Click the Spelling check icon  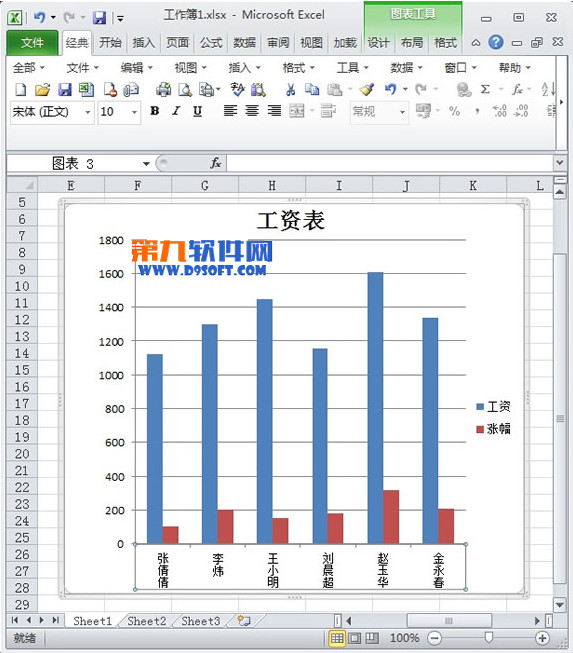237,90
